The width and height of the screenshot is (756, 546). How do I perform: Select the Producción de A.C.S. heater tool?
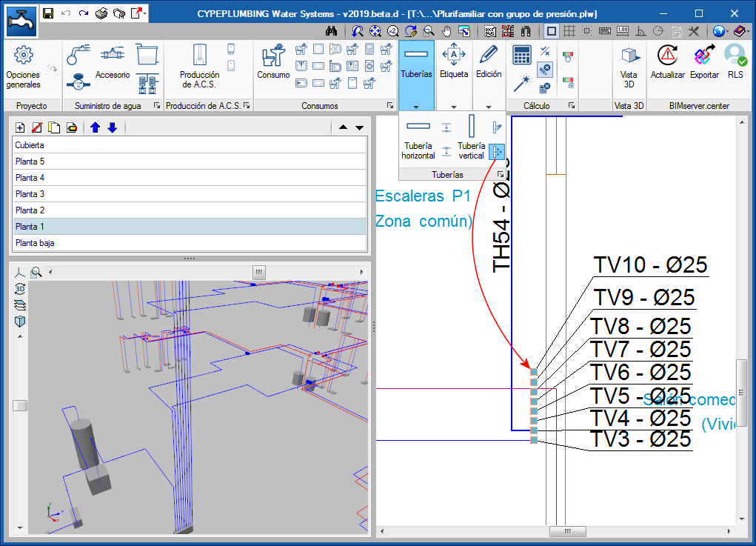click(x=200, y=67)
